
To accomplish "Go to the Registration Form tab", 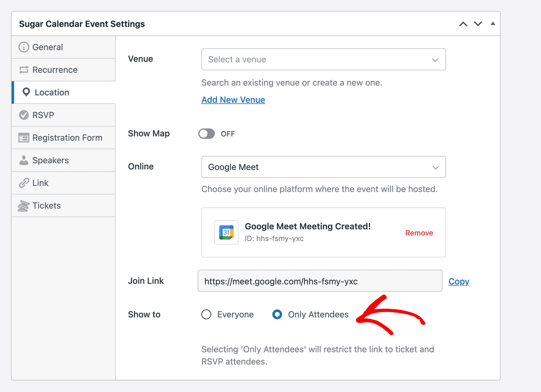I will pyautogui.click(x=64, y=138).
